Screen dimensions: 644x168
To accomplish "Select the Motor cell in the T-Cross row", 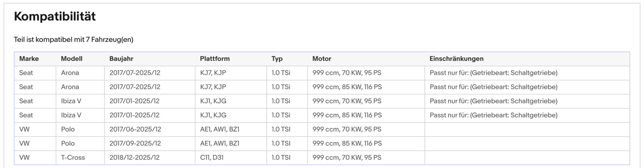I will pos(346,158).
